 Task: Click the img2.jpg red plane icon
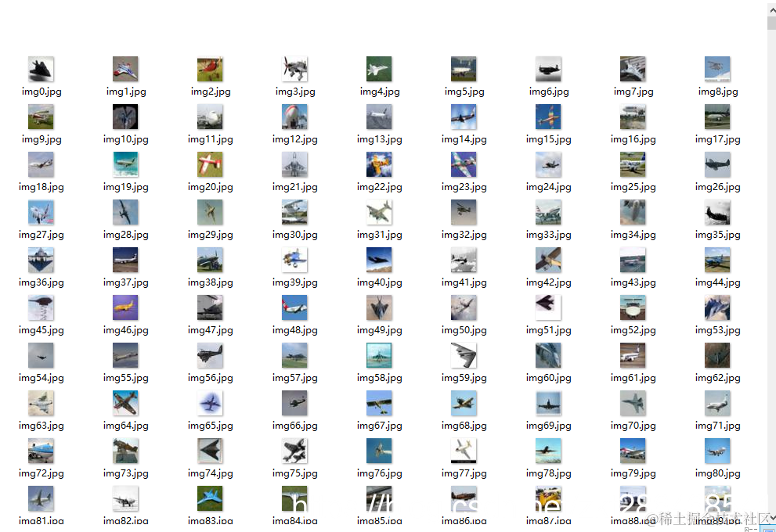[211, 69]
